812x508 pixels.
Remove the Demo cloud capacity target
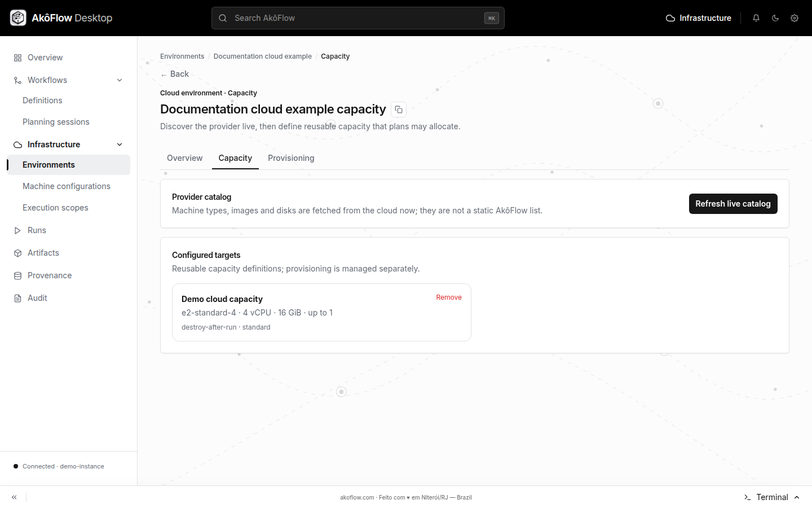pyautogui.click(x=449, y=297)
